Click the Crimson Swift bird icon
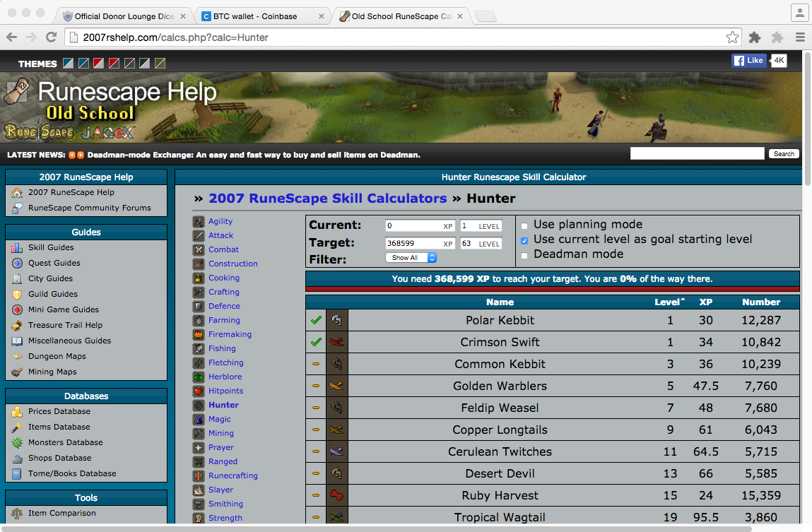This screenshot has width=812, height=532. (x=336, y=342)
